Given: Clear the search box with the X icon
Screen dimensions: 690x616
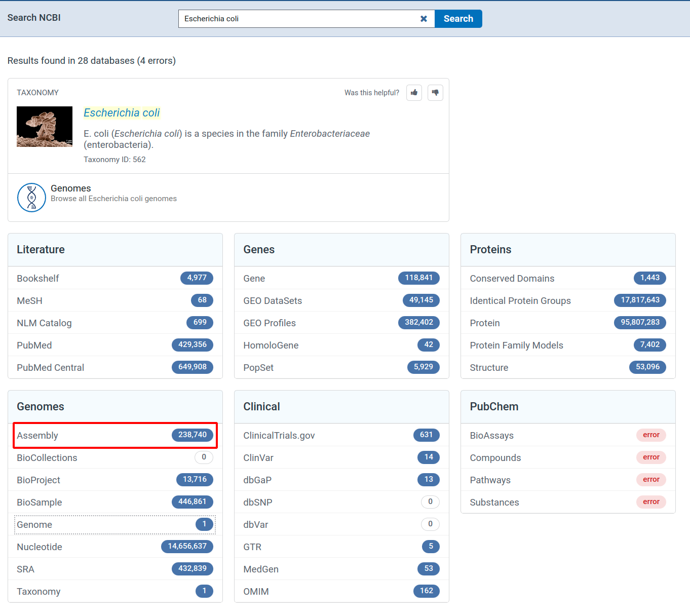Looking at the screenshot, I should tap(424, 19).
